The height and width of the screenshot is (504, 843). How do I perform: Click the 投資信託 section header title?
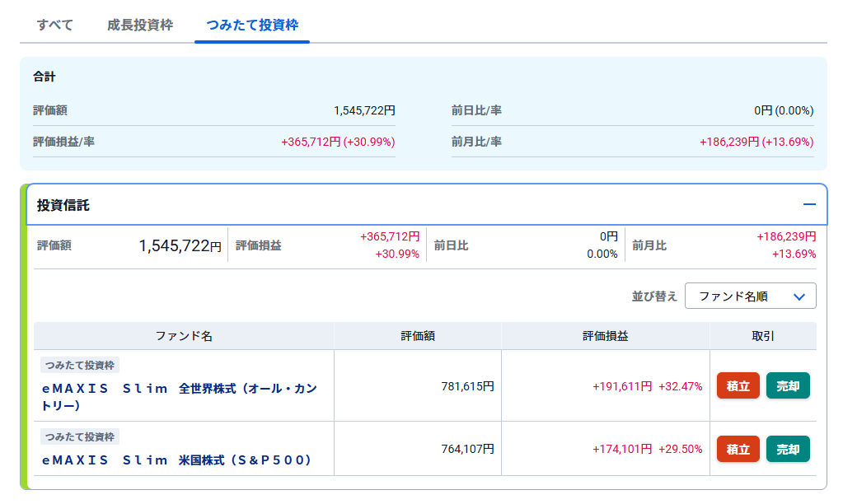63,205
